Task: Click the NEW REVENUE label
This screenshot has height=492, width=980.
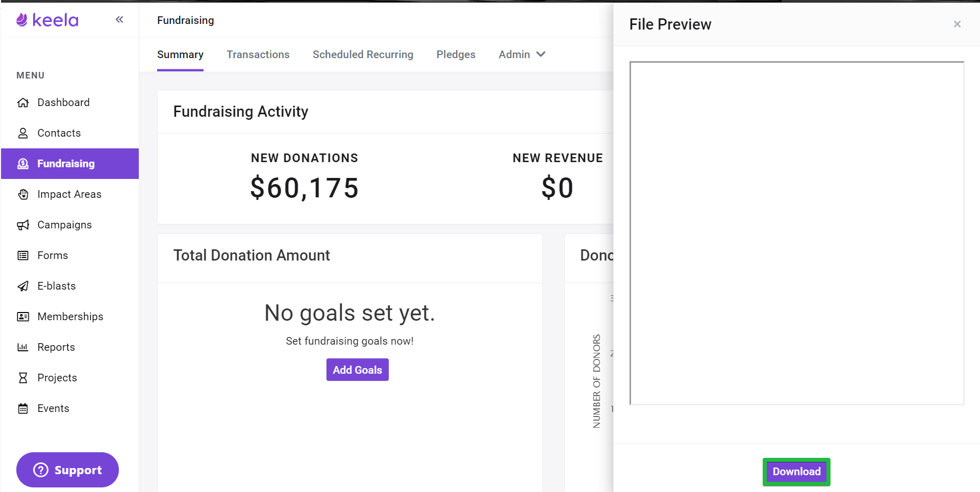Action: coord(558,158)
